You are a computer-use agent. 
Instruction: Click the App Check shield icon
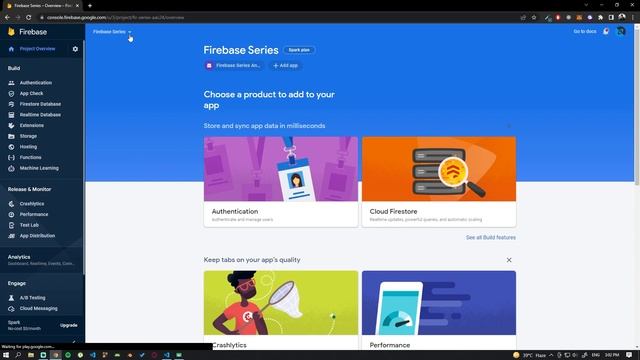click(x=11, y=93)
